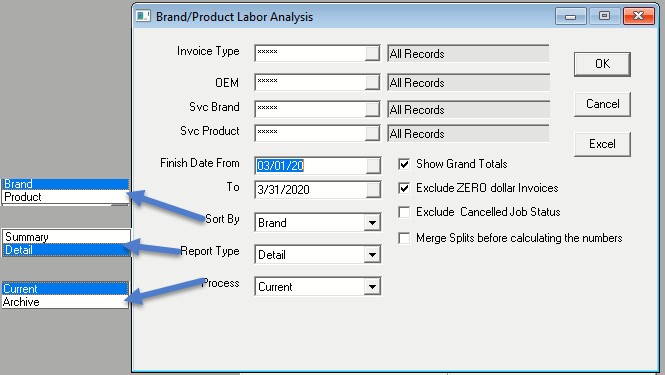The width and height of the screenshot is (665, 375).
Task: Click All Records beside Svc Brand
Action: pos(468,110)
